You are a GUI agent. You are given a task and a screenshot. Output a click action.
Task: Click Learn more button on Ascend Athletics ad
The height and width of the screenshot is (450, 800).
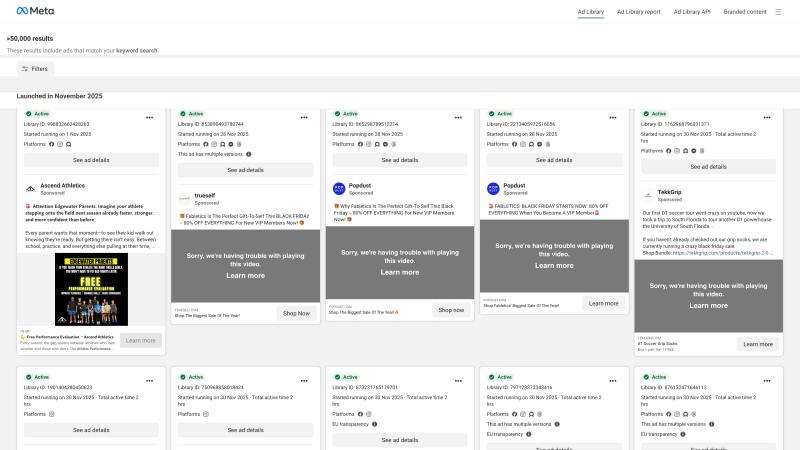(x=141, y=340)
